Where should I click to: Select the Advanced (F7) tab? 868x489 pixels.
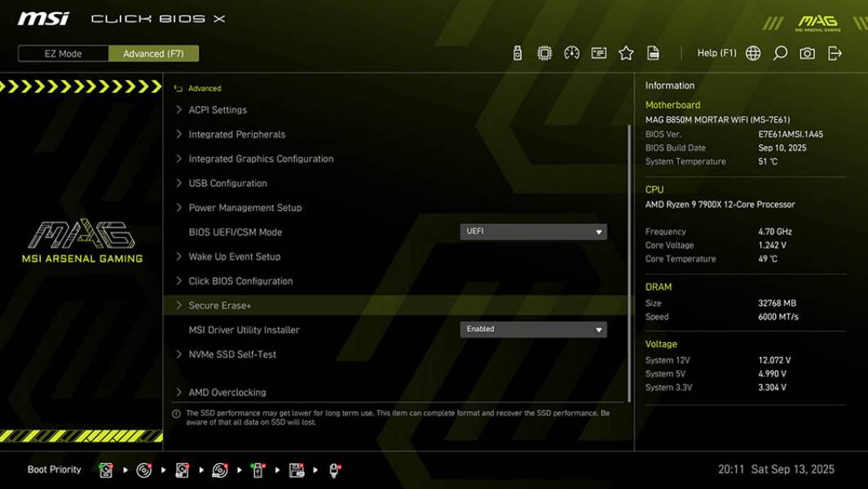coord(154,53)
